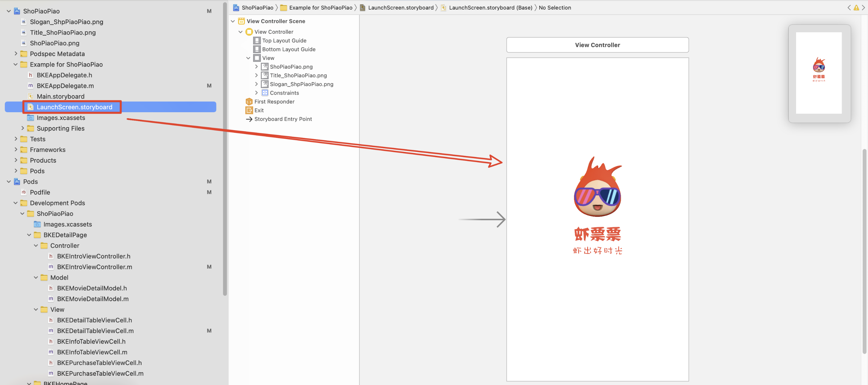The image size is (868, 385).
Task: Go to next issue arrow
Action: [x=863, y=8]
